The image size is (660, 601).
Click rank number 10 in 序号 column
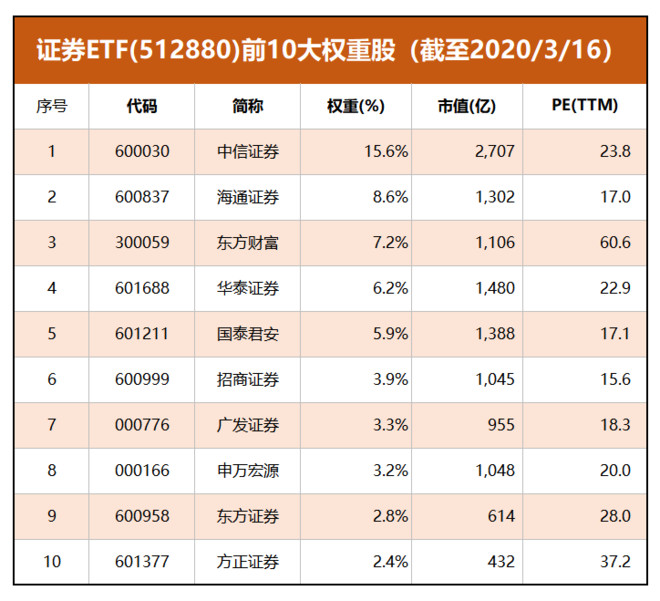point(52,562)
